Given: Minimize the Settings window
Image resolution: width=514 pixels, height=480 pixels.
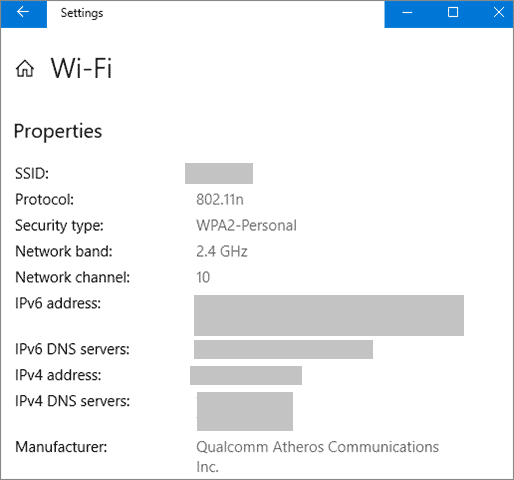Looking at the screenshot, I should coord(407,14).
